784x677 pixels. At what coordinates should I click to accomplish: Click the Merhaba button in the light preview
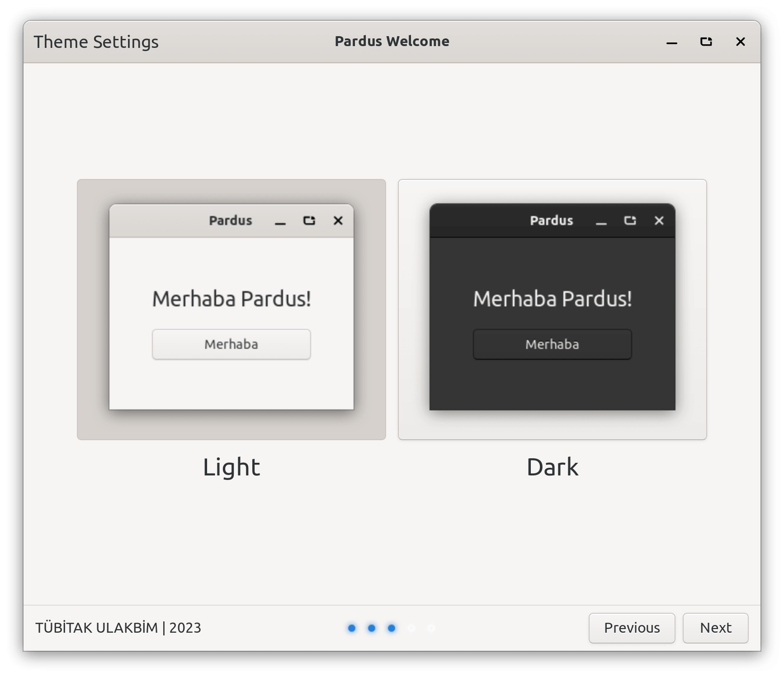[231, 344]
